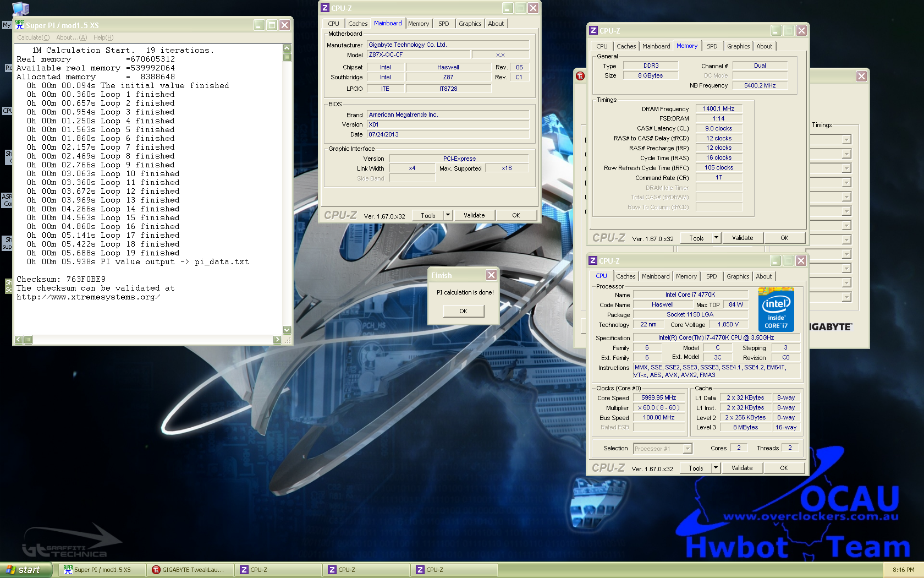Switch to Caches tab in Mainboard CPU-Z window
The width and height of the screenshot is (924, 578).
click(358, 24)
